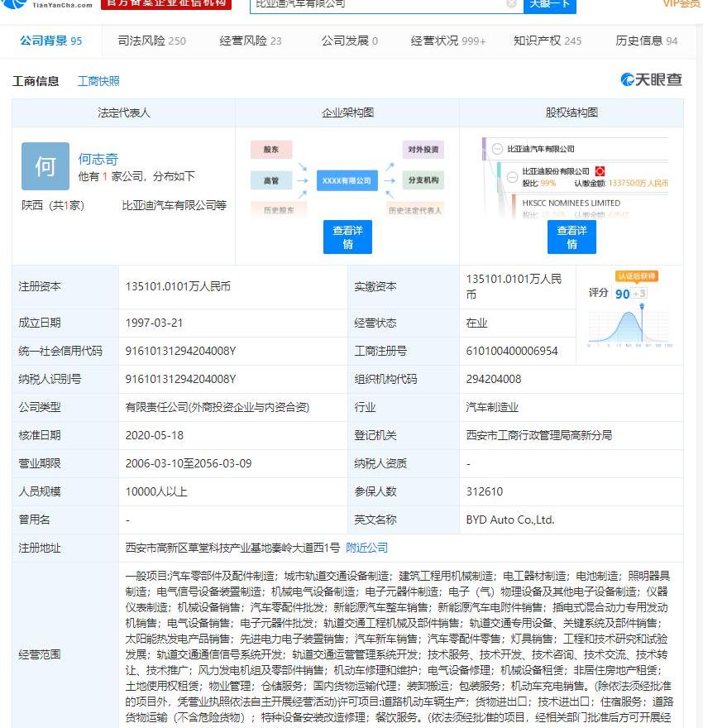Click the red icon beside 比亚迪股份有限公司
Screen dimensions: 703x728
(600, 171)
